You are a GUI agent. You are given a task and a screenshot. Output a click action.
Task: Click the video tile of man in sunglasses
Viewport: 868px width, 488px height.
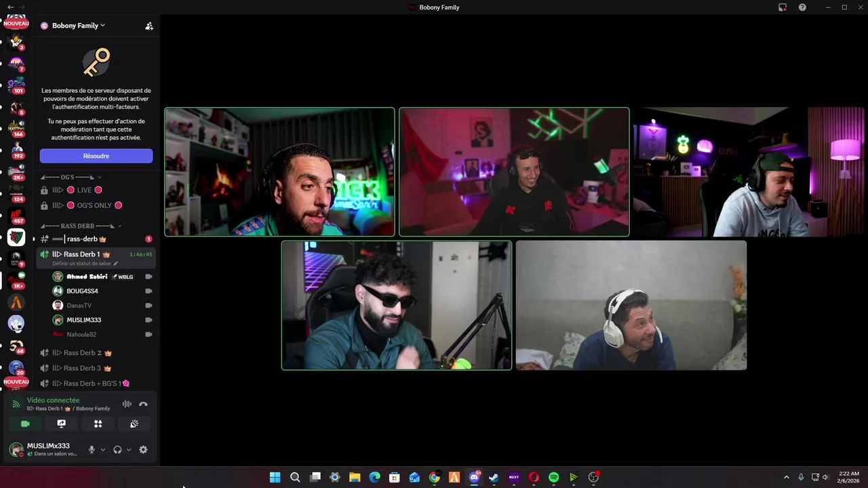tap(397, 305)
